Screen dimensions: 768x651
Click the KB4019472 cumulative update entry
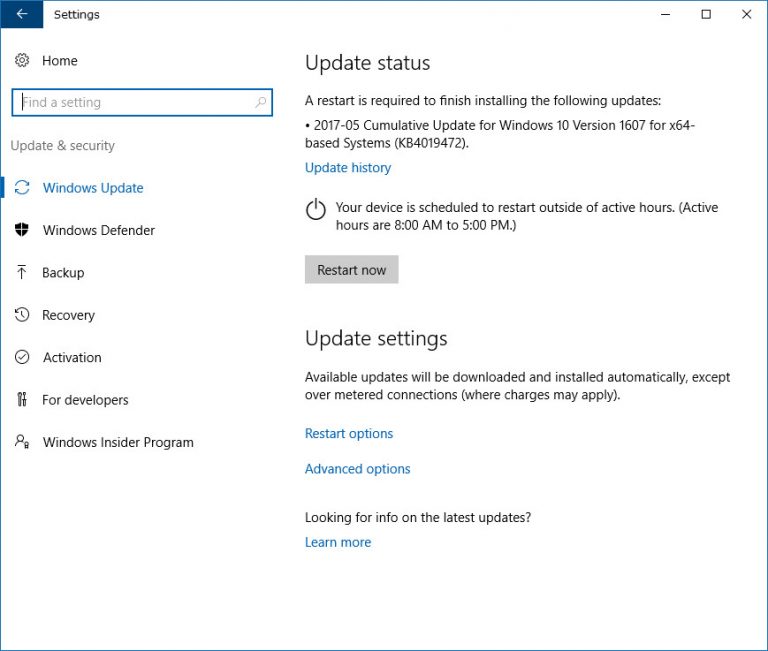coord(500,134)
